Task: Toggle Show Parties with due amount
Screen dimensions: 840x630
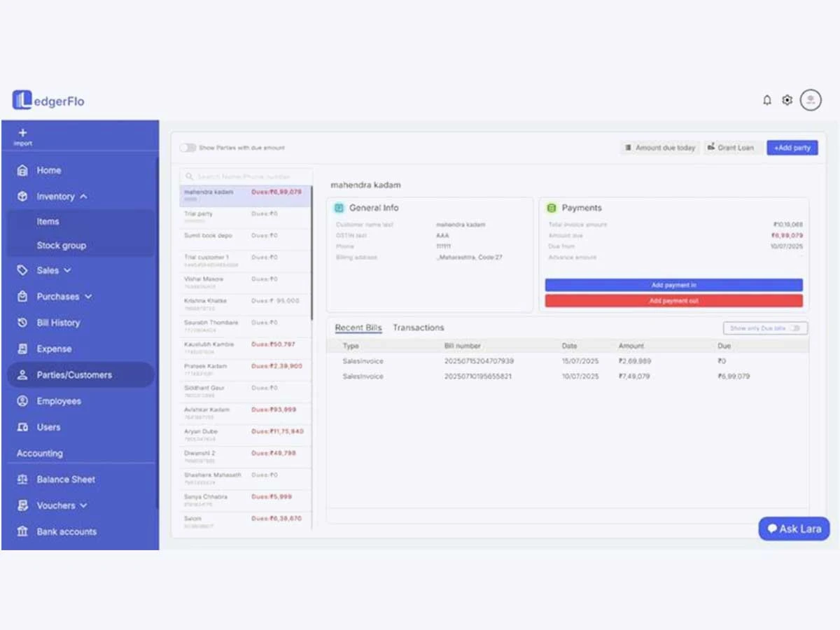Action: point(188,148)
